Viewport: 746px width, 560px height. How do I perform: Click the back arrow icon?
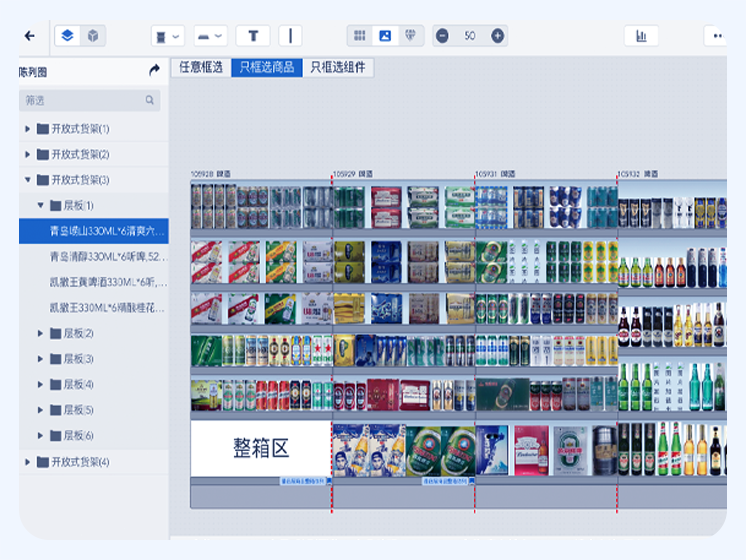pyautogui.click(x=29, y=36)
